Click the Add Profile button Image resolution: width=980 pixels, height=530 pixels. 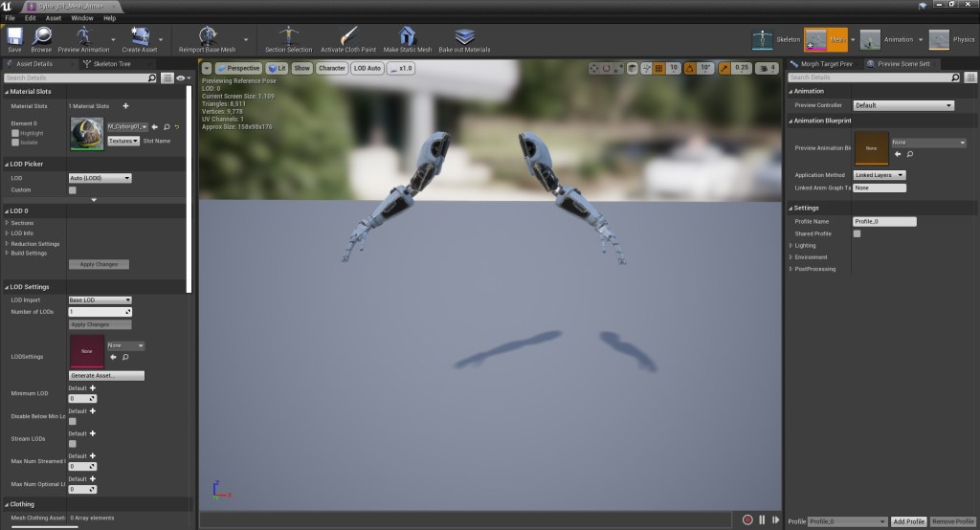(908, 521)
